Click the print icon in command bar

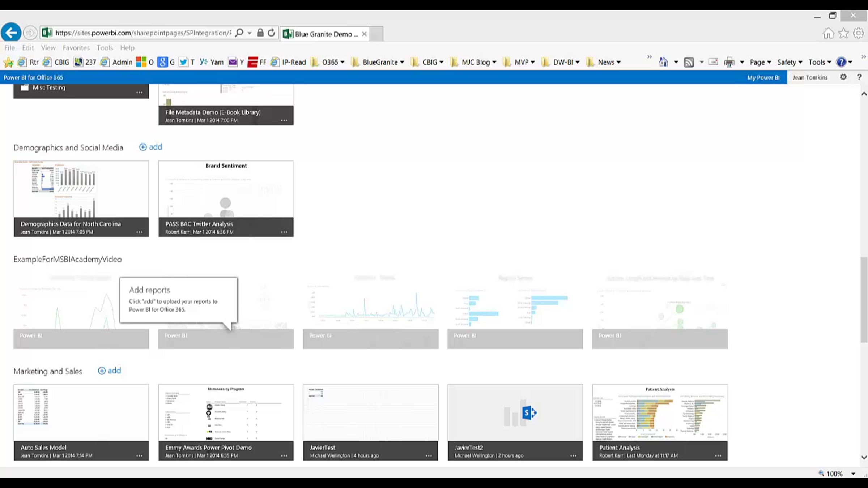pyautogui.click(x=729, y=62)
